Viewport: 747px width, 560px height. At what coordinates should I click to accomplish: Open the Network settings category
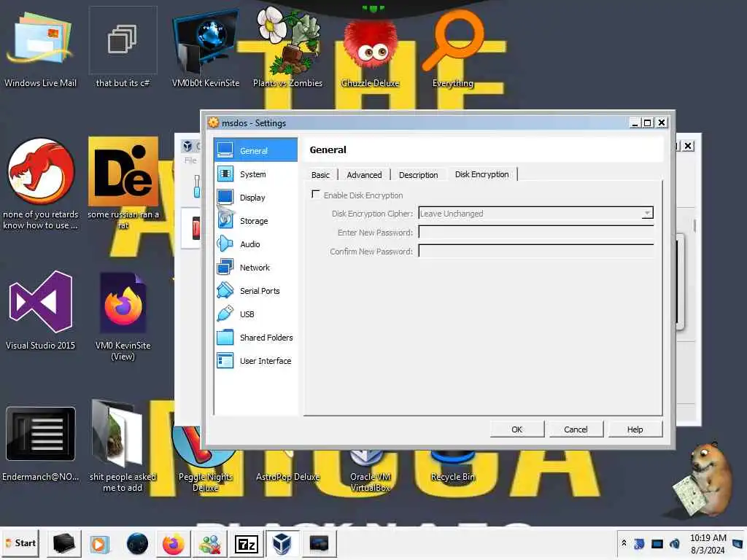(256, 267)
